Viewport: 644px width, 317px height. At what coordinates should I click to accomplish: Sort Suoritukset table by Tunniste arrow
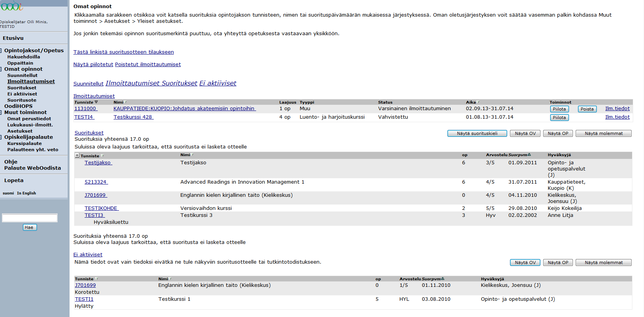click(x=102, y=156)
